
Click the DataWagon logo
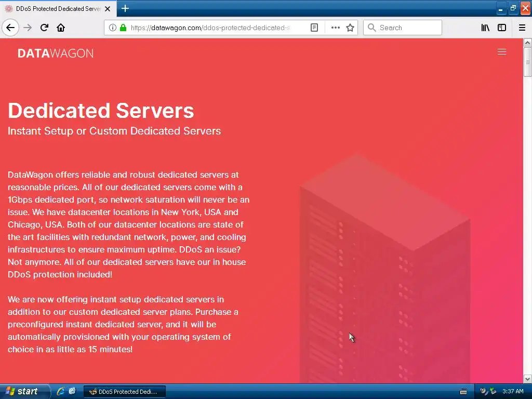tap(56, 54)
